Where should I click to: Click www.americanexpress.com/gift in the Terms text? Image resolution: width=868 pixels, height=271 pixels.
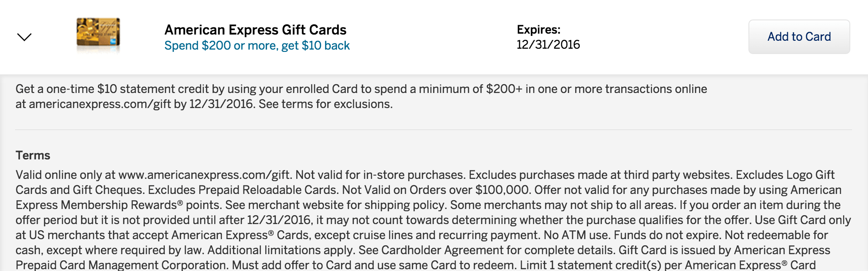pos(205,175)
